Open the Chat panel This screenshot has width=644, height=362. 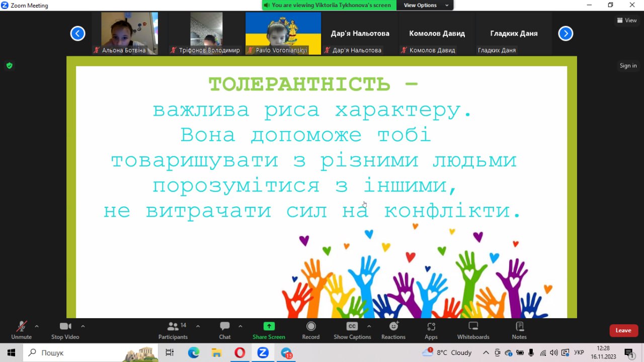[225, 330]
